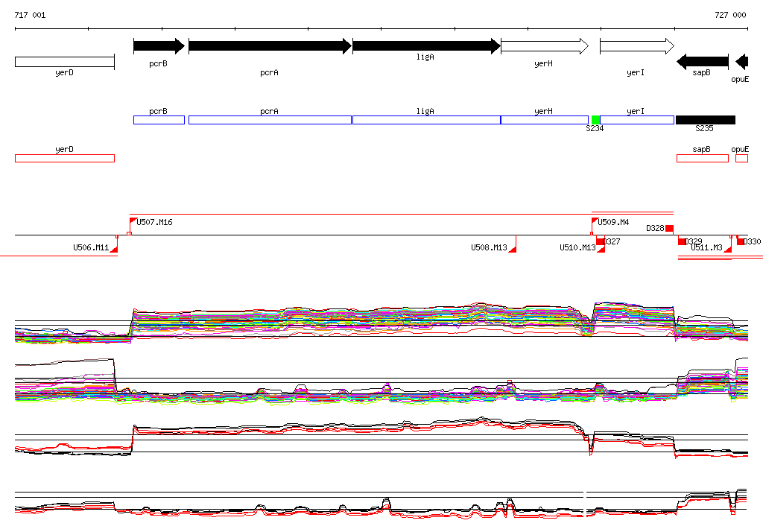
Task: Click the D330 red square marker
Action: tap(741, 241)
